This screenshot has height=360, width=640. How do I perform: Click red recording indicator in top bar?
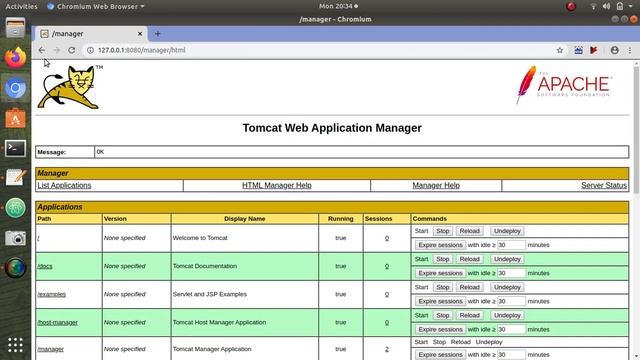571,6
